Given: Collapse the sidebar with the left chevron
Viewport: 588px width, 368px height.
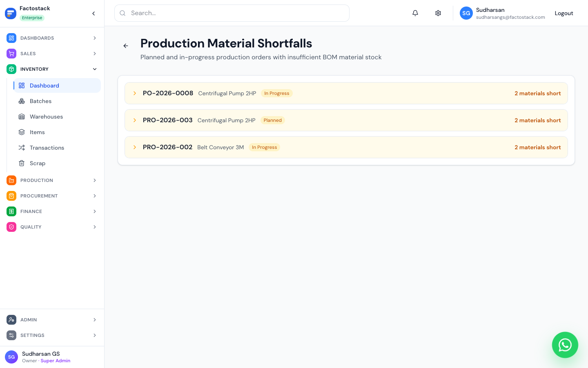Looking at the screenshot, I should pyautogui.click(x=94, y=13).
